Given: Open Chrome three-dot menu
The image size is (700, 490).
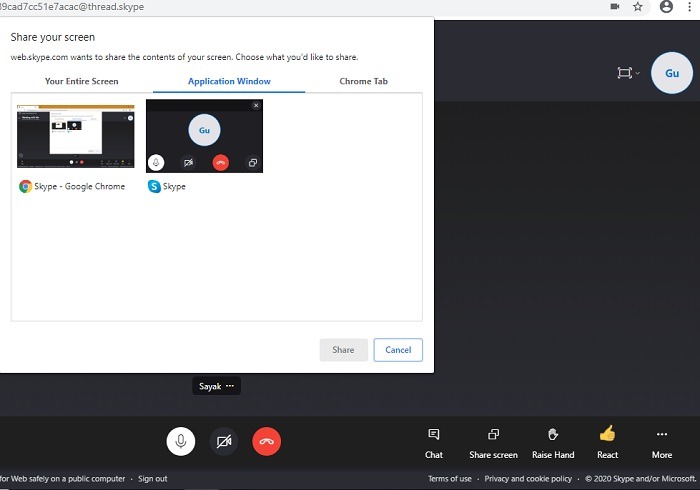Looking at the screenshot, I should tap(689, 7).
